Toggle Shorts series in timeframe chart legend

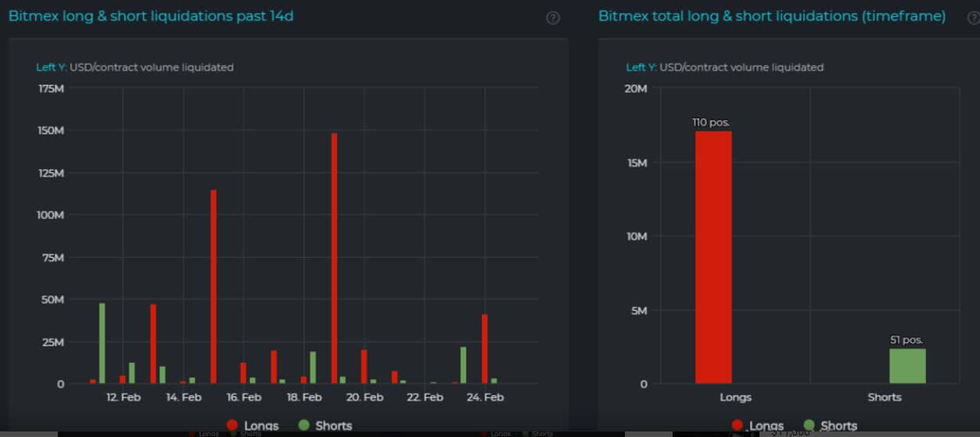[x=831, y=425]
